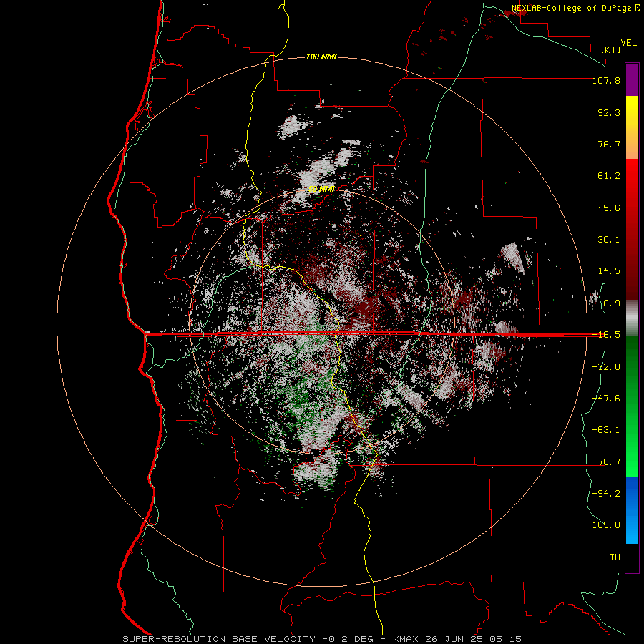Click the gray near-zero segment of the color bar
This screenshot has height=644, width=644.
click(x=632, y=318)
